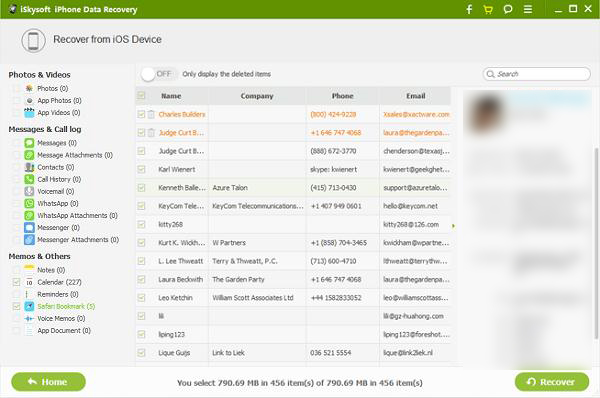The height and width of the screenshot is (398, 600).
Task: Click email hello@keycom.net
Action: pyautogui.click(x=410, y=206)
